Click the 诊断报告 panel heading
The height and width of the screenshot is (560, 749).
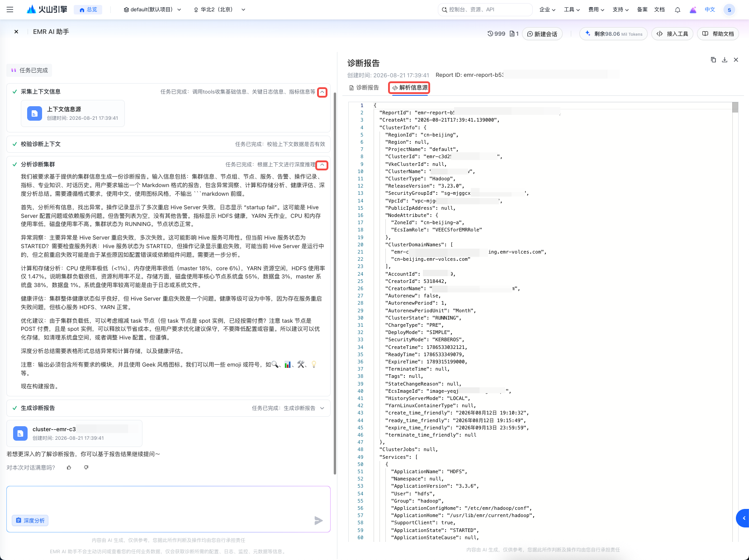[x=363, y=63]
